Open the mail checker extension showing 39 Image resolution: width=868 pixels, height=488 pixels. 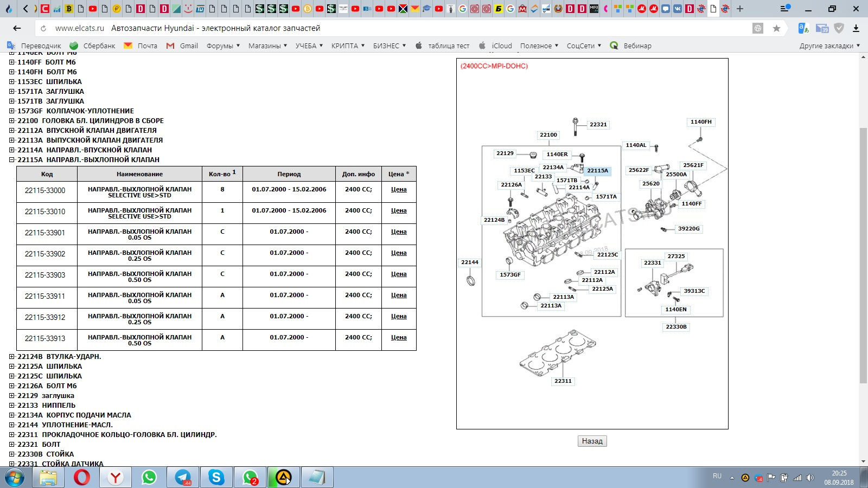[822, 28]
